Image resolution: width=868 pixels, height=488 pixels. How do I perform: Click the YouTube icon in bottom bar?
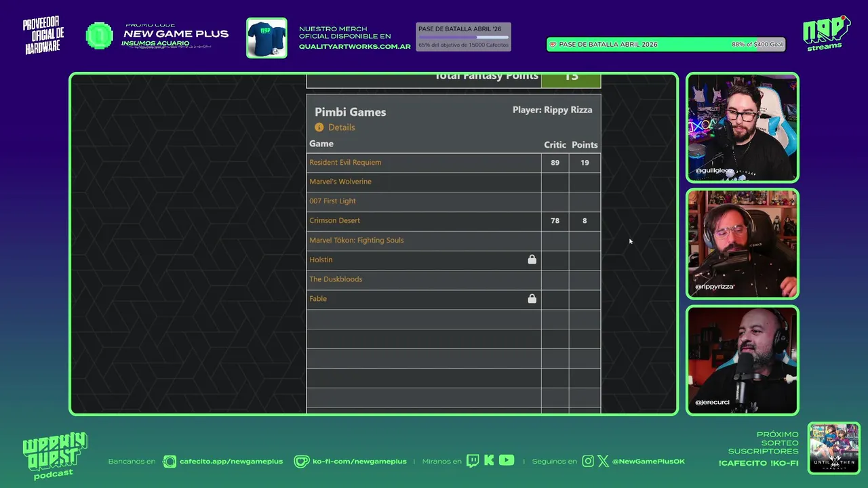pyautogui.click(x=507, y=460)
